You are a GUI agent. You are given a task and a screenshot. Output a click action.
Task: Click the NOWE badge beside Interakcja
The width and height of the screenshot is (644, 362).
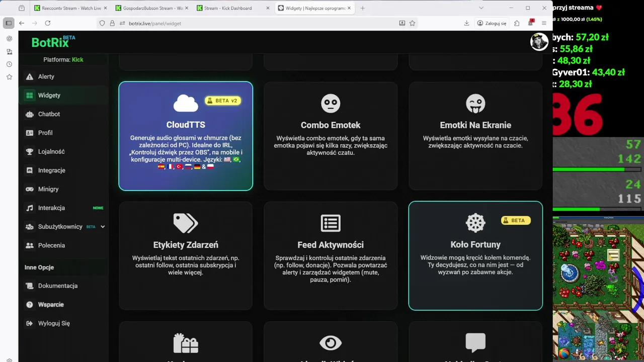click(x=98, y=208)
